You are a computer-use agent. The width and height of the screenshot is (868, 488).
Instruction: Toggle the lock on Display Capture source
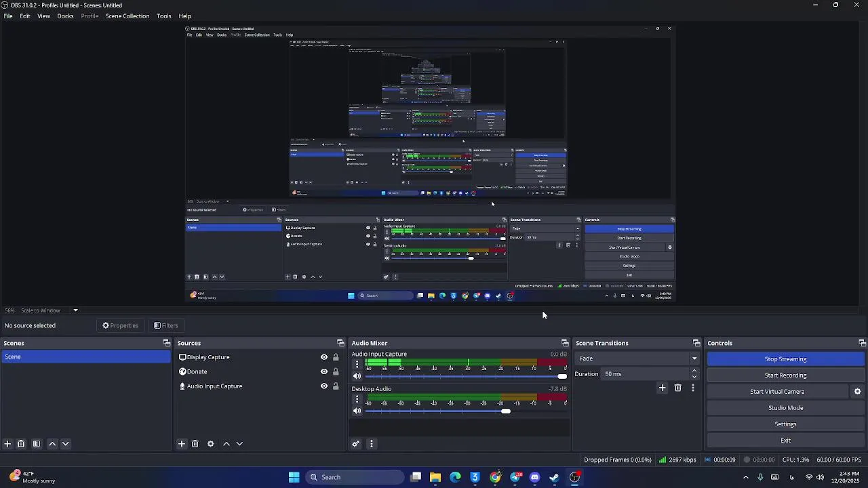336,357
